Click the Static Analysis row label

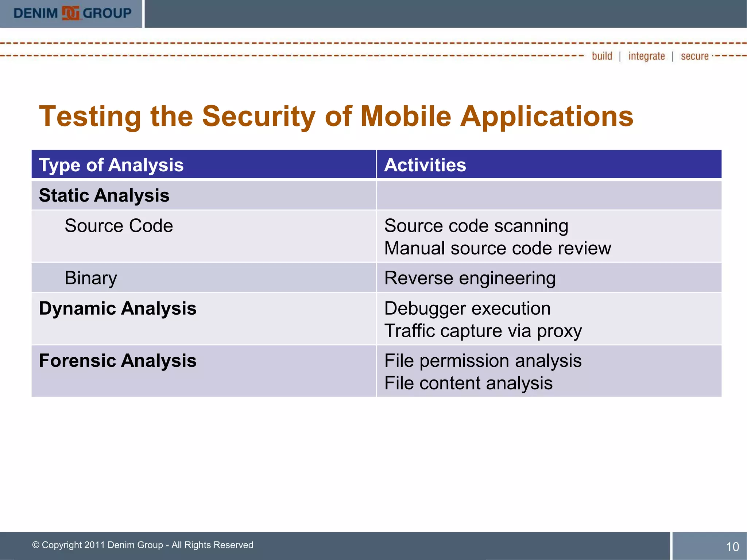(104, 195)
